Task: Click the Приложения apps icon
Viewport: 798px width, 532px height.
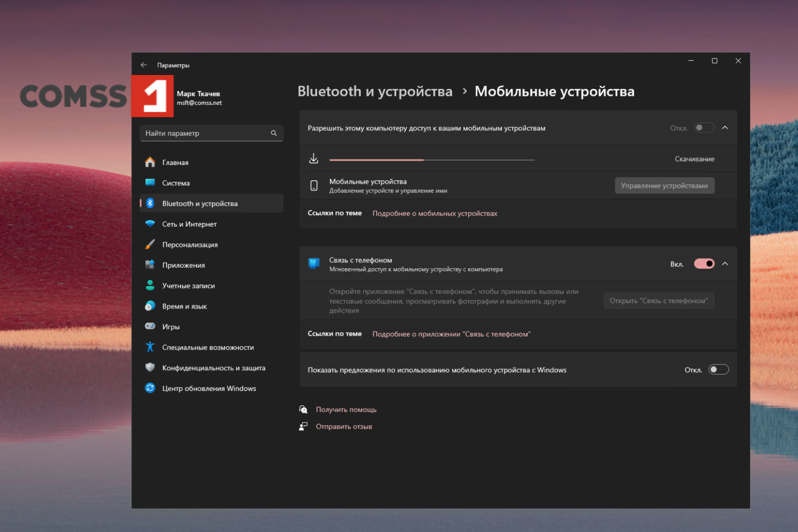Action: point(150,265)
